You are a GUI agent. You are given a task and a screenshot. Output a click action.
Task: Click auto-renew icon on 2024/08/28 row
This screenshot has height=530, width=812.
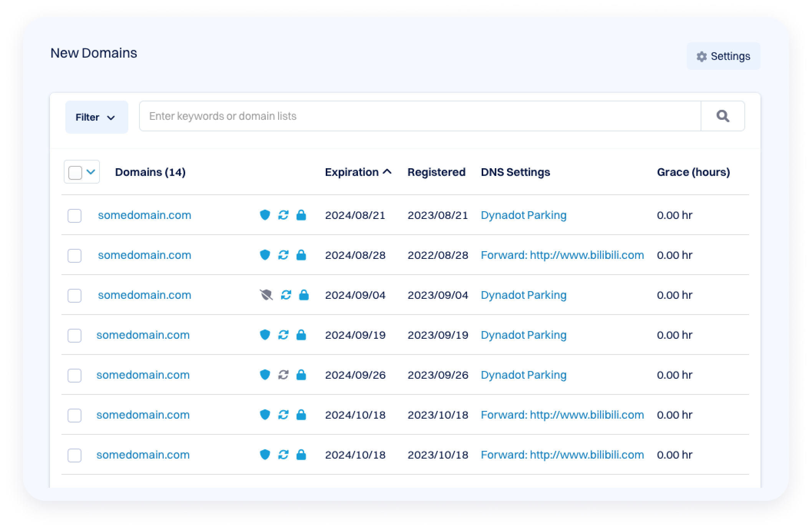coord(283,255)
